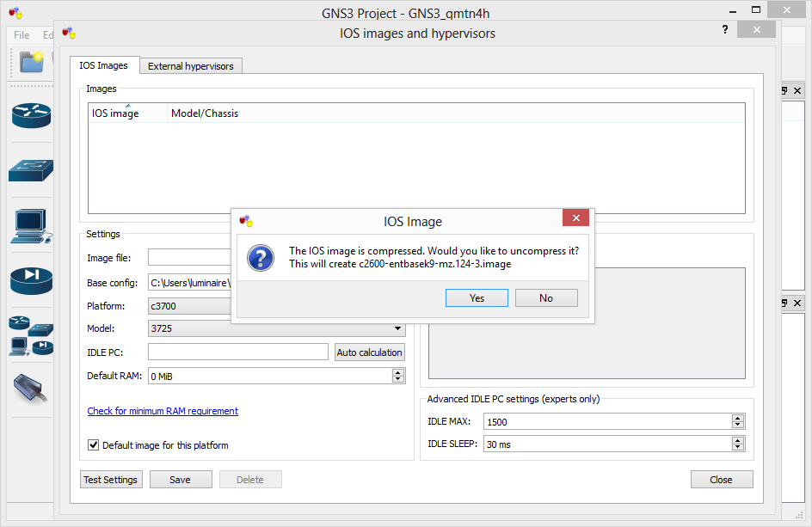Screen dimensions: 812x527
Task: Open project folder icon in main toolbar
Action: [x=32, y=62]
